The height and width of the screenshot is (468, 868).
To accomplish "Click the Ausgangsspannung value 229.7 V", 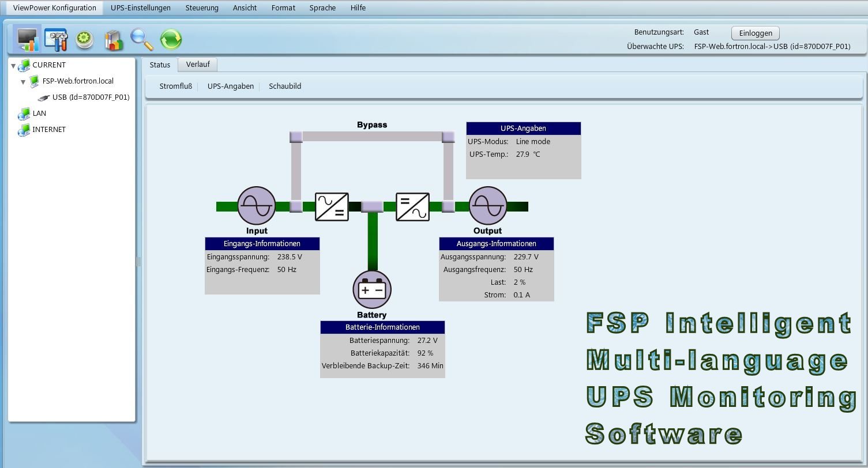I will tap(526, 257).
